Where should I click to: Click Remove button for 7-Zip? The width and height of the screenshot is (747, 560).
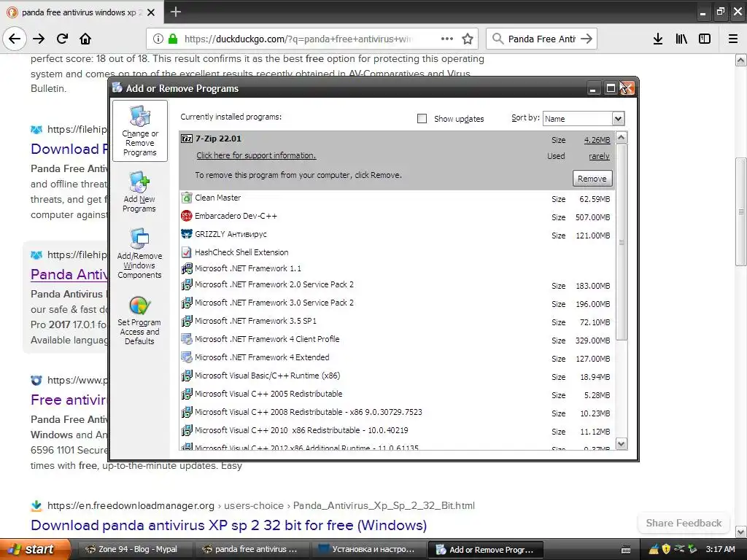[x=592, y=179]
